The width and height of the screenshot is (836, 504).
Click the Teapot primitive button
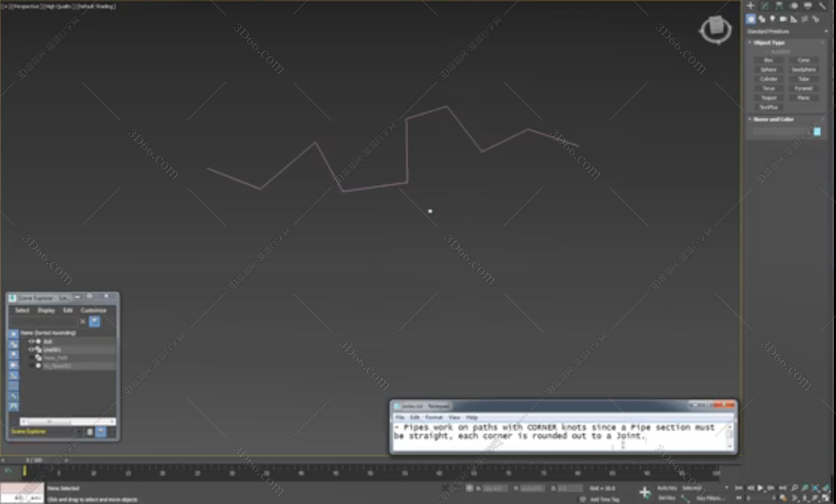[x=768, y=98]
